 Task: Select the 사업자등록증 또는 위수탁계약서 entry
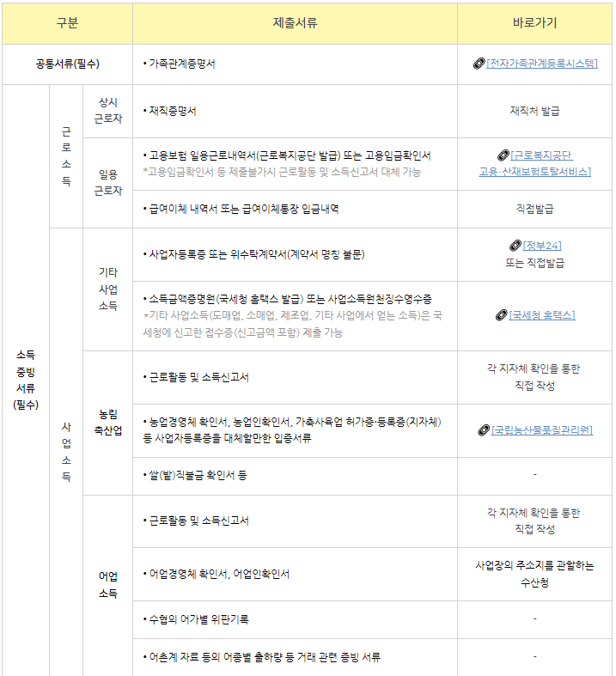(254, 255)
